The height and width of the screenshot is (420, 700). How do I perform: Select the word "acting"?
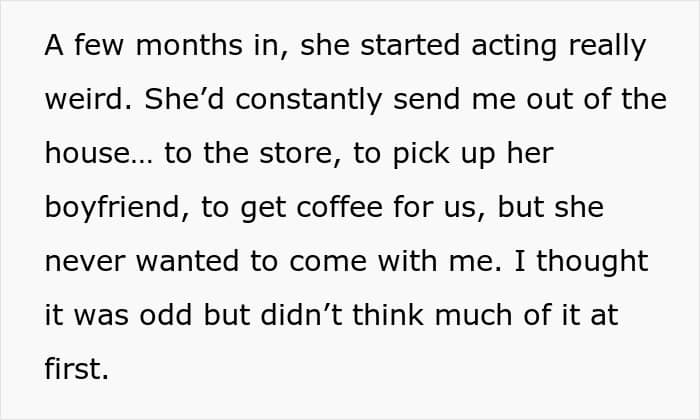click(x=514, y=48)
